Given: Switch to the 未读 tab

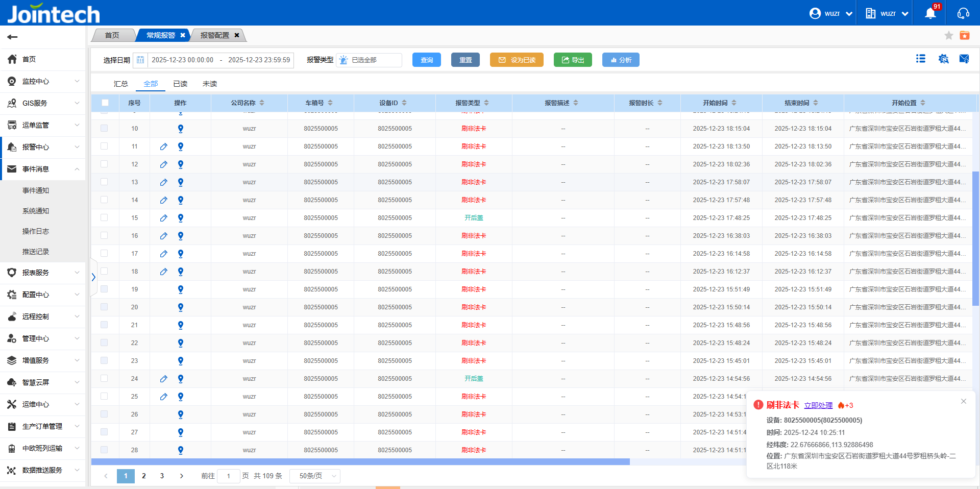Looking at the screenshot, I should tap(210, 84).
